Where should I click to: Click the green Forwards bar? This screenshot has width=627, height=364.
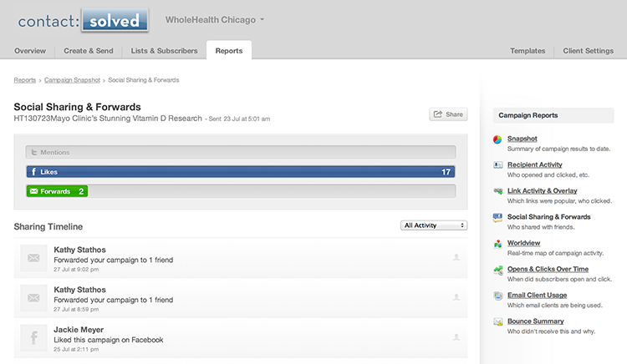click(57, 191)
